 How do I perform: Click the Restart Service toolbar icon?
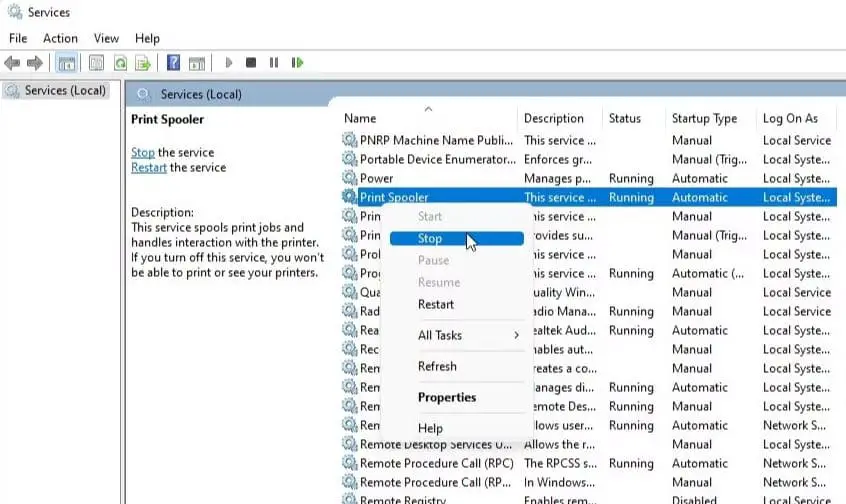tap(297, 63)
